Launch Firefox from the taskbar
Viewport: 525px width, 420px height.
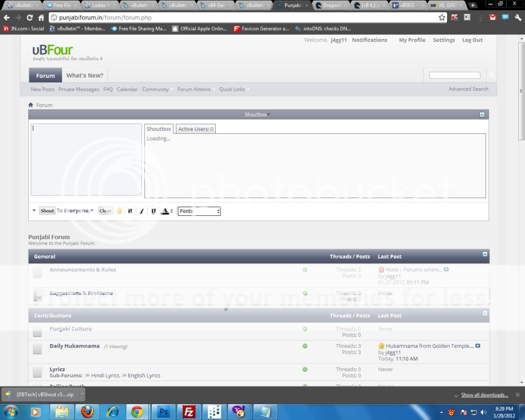point(87,412)
